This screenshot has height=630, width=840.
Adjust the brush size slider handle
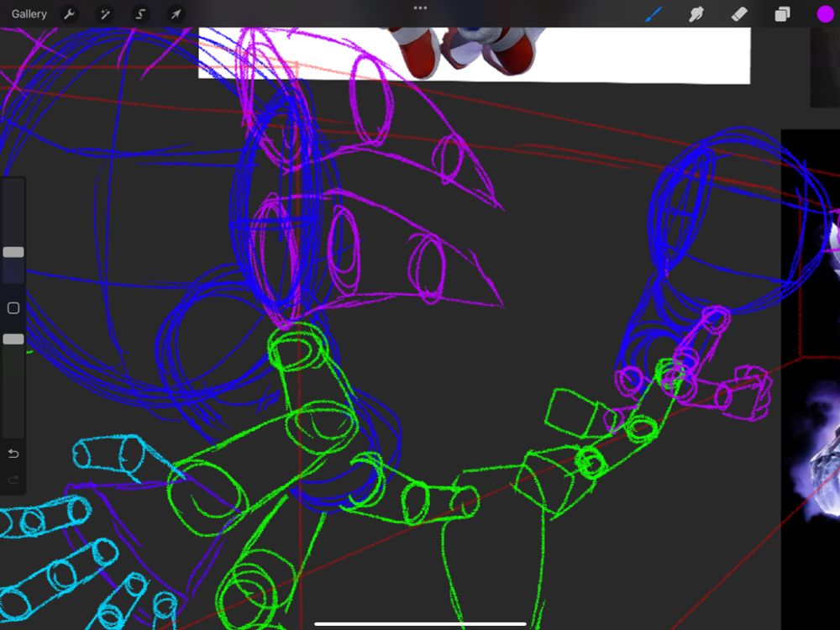click(x=13, y=252)
